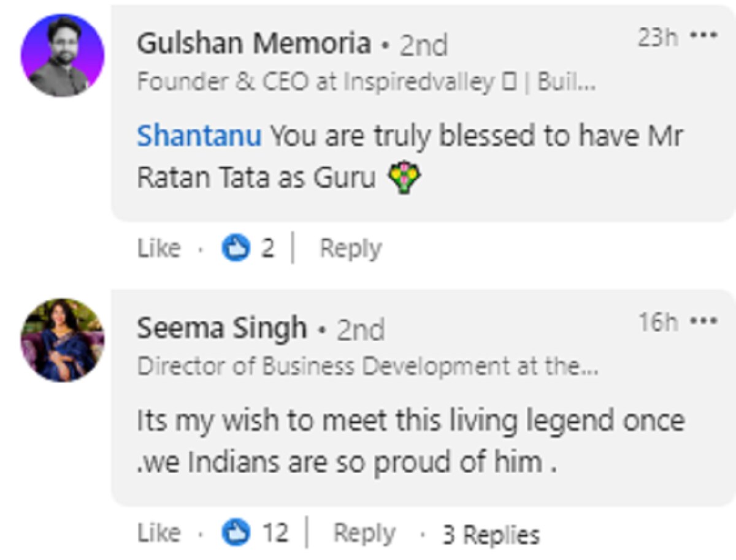Open the options menu on Gulshan Memoria's comment
The image size is (736, 560).
703,36
